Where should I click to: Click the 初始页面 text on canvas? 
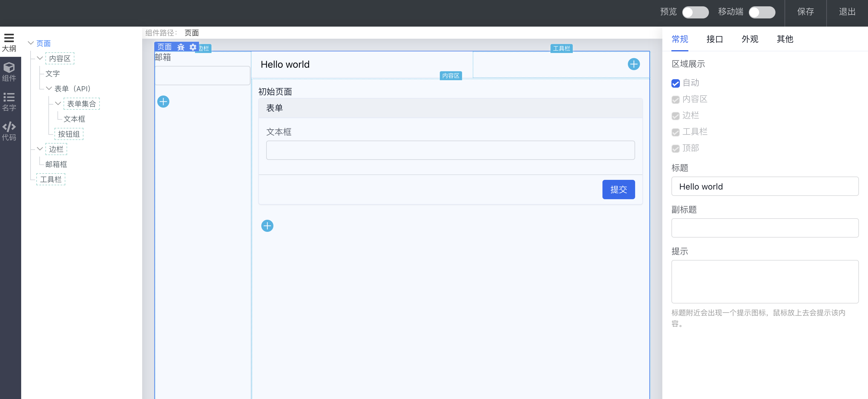tap(275, 91)
